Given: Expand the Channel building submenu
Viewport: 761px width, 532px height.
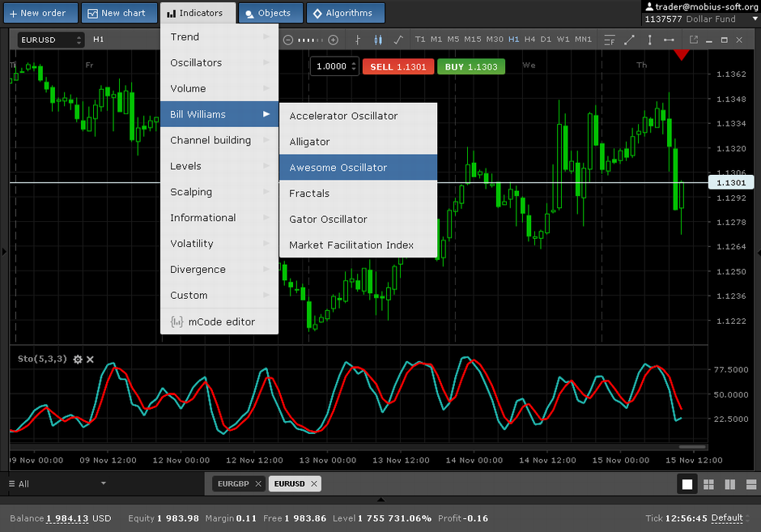Looking at the screenshot, I should click(x=219, y=140).
